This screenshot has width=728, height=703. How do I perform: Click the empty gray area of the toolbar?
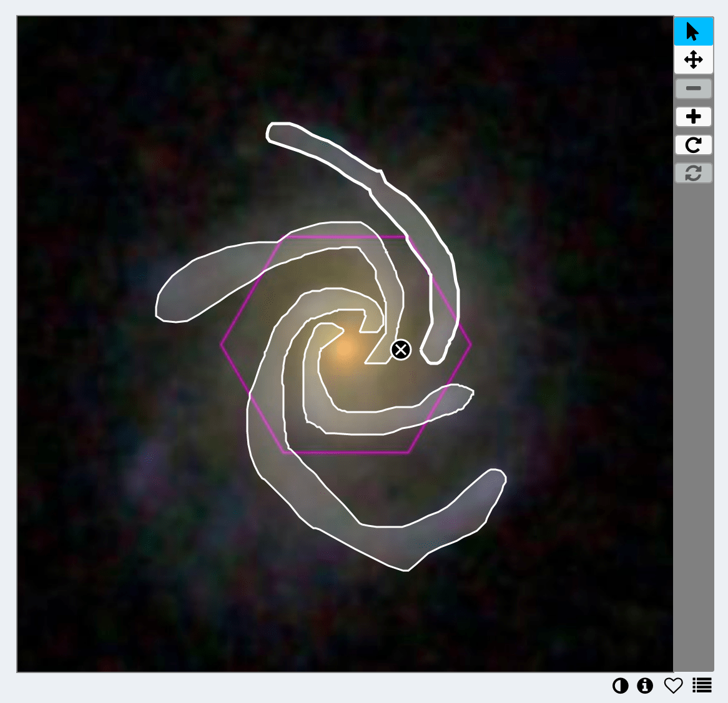tap(693, 418)
